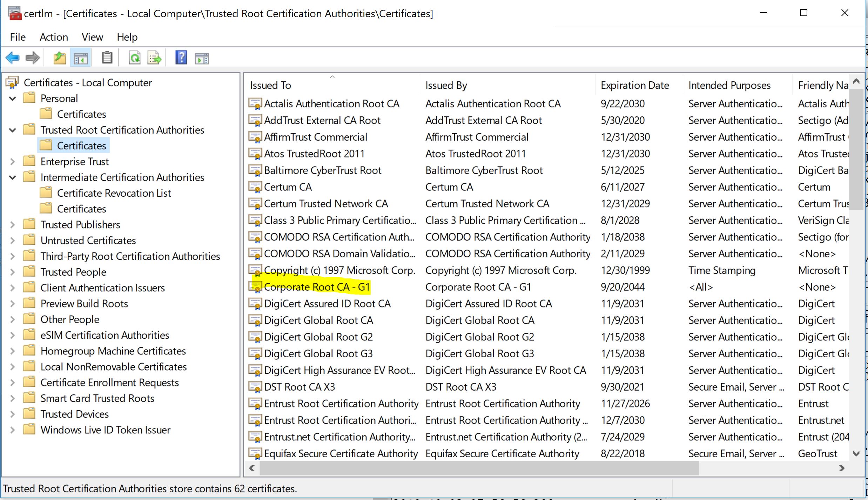Click the Certificates folder under Trusted Root
The width and height of the screenshot is (868, 500).
click(x=82, y=145)
